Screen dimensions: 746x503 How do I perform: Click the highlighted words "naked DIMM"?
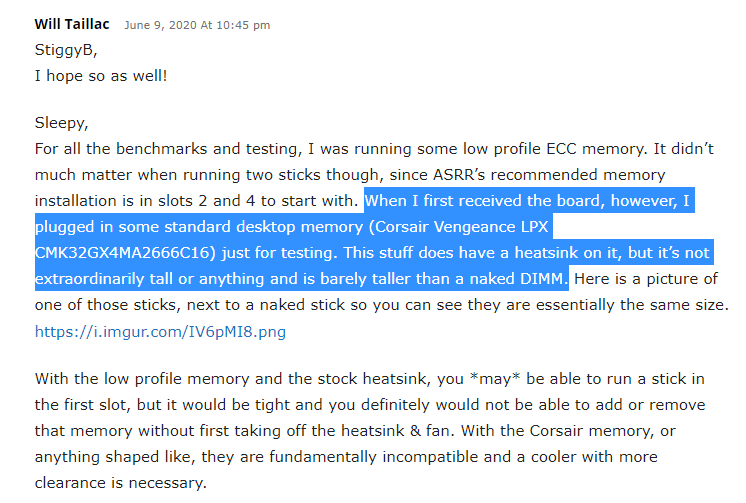click(x=514, y=277)
